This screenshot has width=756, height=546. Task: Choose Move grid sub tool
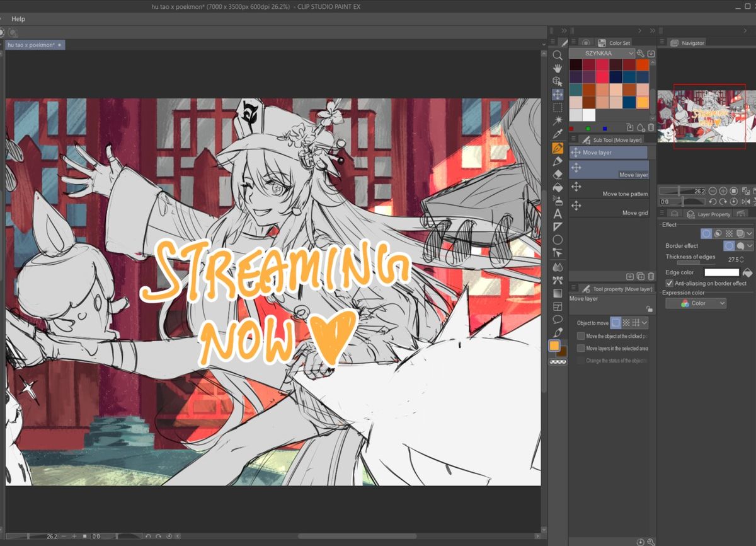609,208
